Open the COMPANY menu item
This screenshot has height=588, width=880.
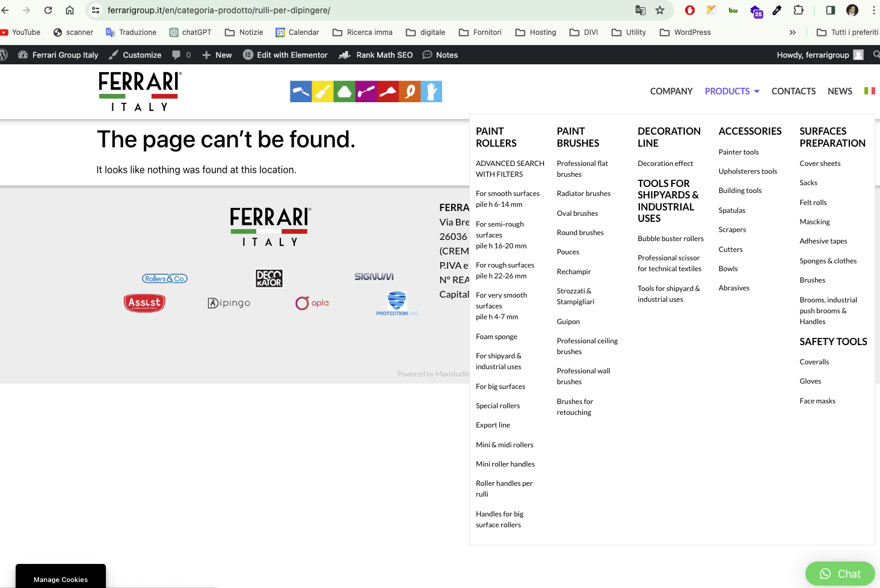coord(671,91)
